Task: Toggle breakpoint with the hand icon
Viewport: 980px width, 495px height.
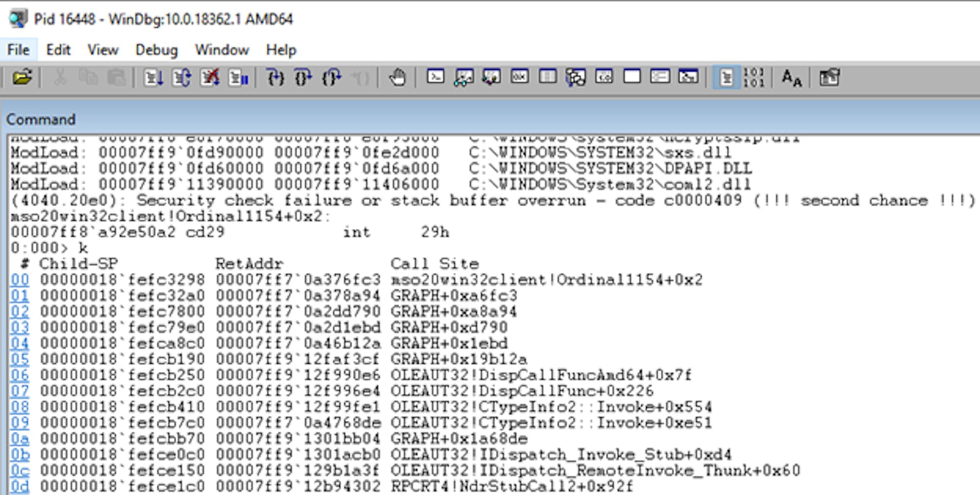Action: (x=397, y=78)
